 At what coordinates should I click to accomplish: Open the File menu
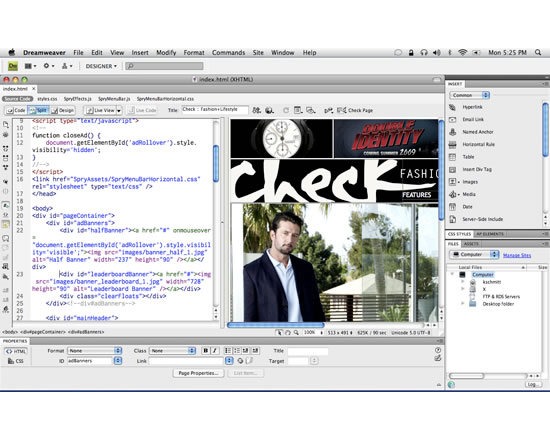78,53
